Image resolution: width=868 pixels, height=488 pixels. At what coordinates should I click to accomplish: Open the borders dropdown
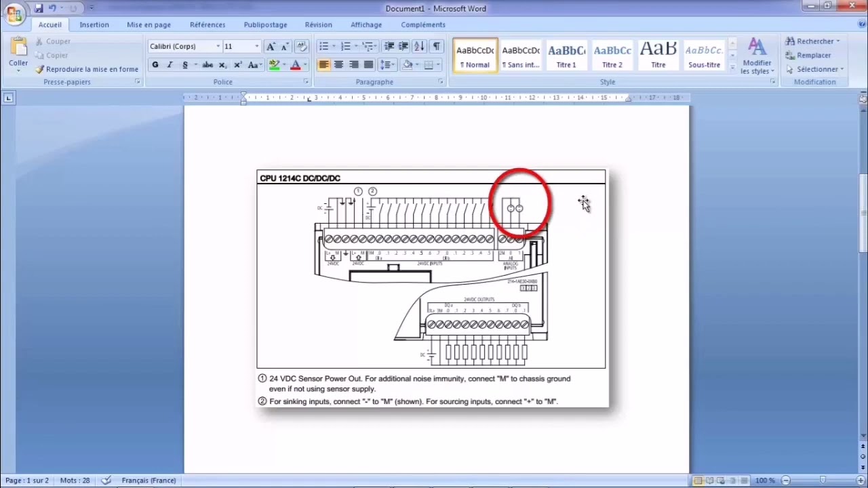[x=438, y=64]
